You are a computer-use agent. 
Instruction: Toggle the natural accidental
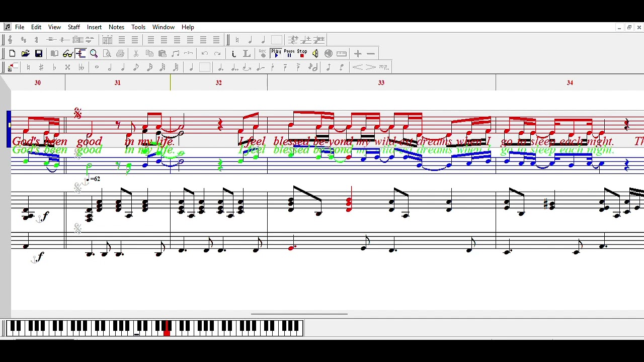tap(28, 67)
